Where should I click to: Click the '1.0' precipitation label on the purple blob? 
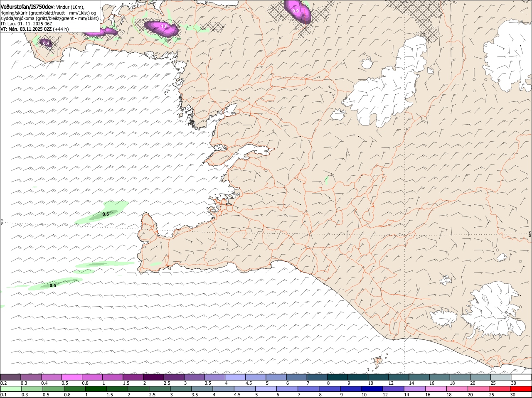164,26
